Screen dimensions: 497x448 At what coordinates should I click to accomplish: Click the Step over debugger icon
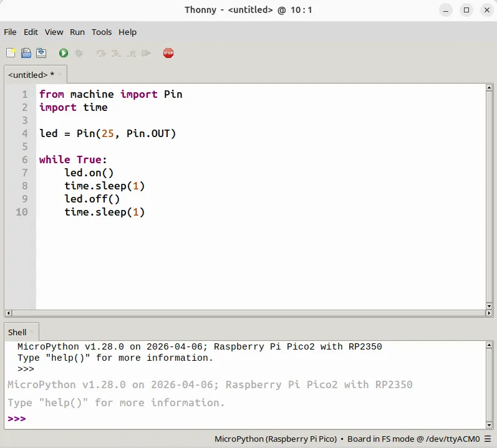click(x=101, y=53)
